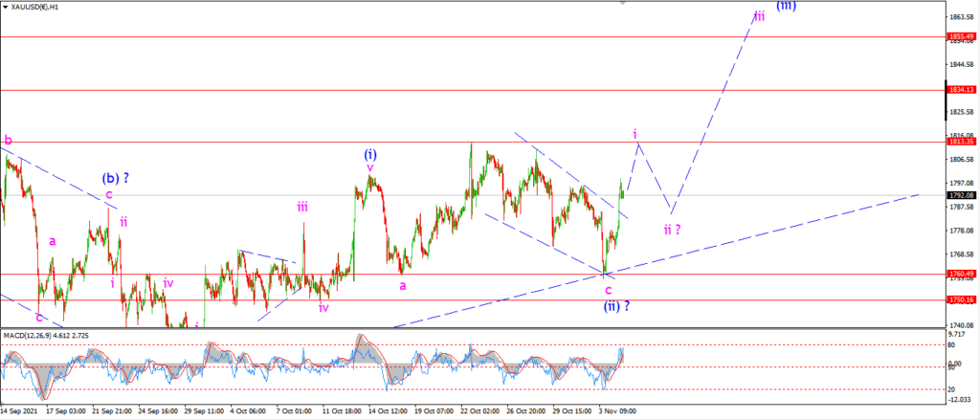Click the blue "(ii) ?" wave label
The image size is (980, 420).
coord(616,306)
